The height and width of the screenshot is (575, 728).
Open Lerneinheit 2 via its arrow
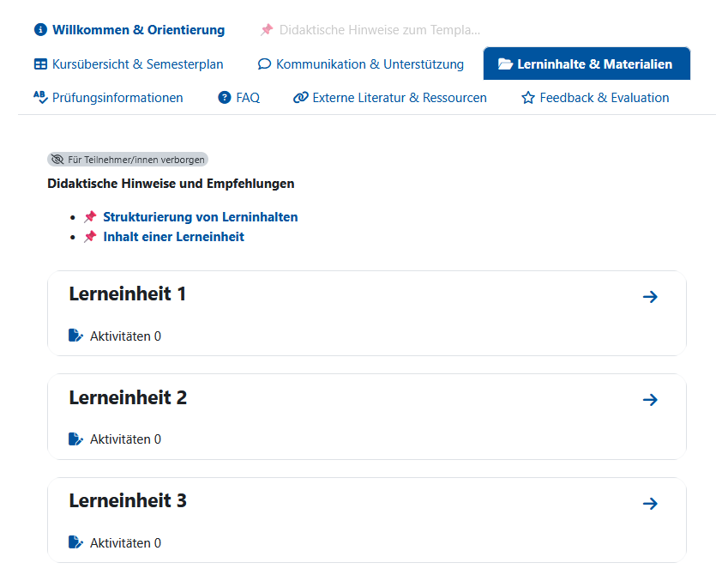[x=651, y=399]
